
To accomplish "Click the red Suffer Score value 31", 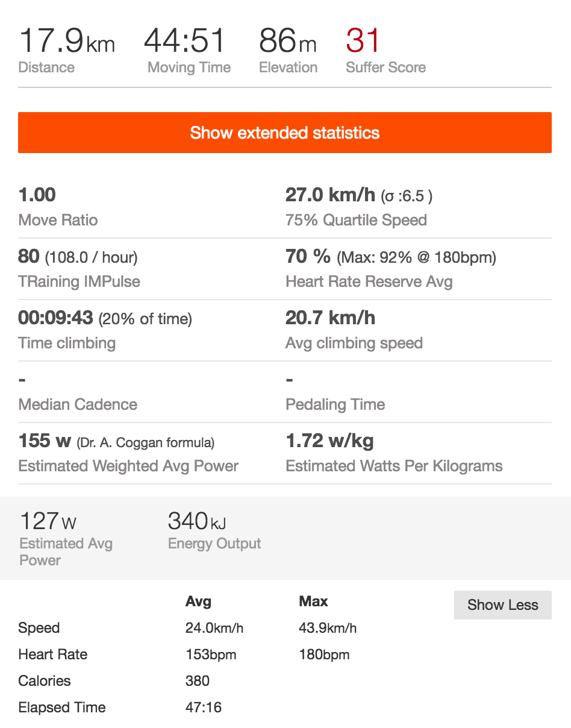I will pos(363,41).
